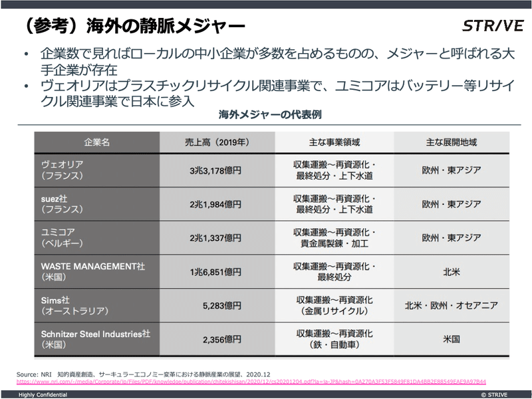Select the 貴金属製錬・加工 business cell
The width and height of the screenshot is (532, 399).
[x=334, y=238]
